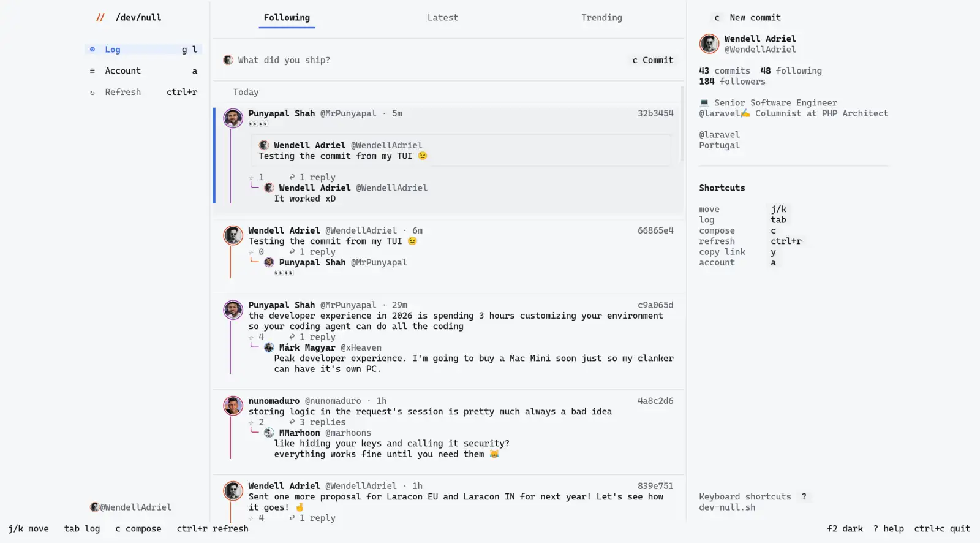Click '? help' in bottom bar
This screenshot has width=980, height=543.
888,528
